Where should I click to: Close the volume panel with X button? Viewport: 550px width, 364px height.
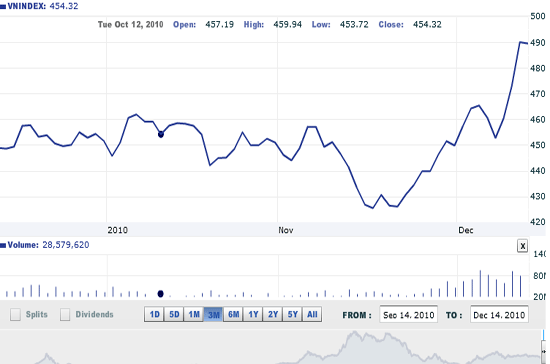[522, 246]
